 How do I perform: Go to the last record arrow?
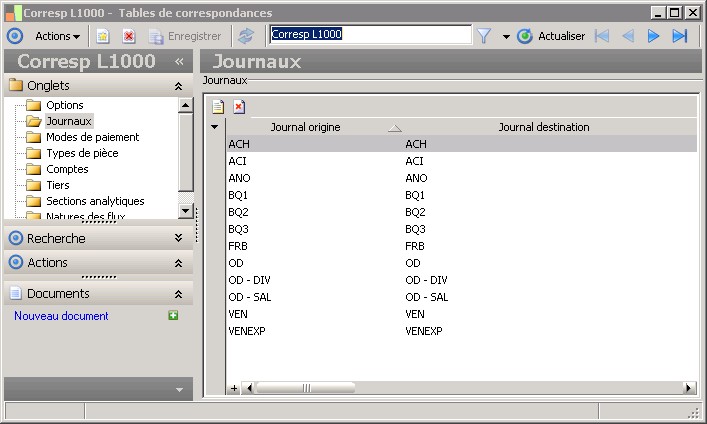pyautogui.click(x=680, y=36)
